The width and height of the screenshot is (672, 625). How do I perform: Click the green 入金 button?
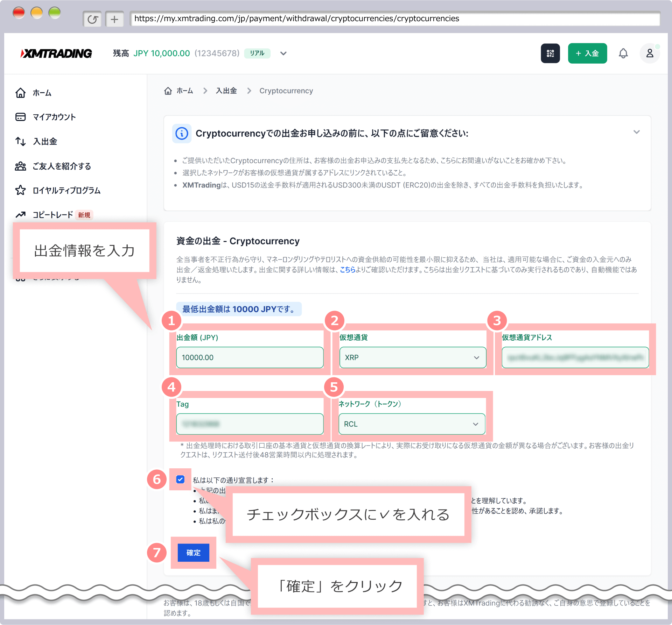(x=587, y=53)
